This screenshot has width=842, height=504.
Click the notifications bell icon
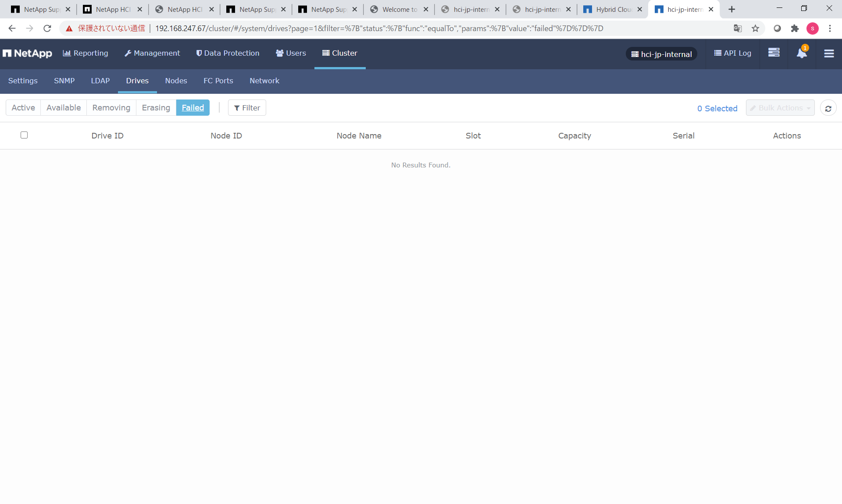point(802,53)
